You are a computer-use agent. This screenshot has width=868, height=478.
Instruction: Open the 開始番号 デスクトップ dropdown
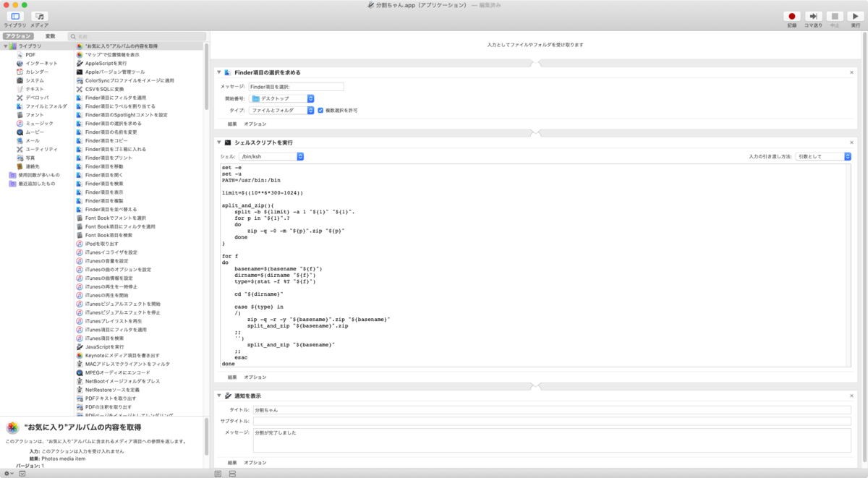281,98
